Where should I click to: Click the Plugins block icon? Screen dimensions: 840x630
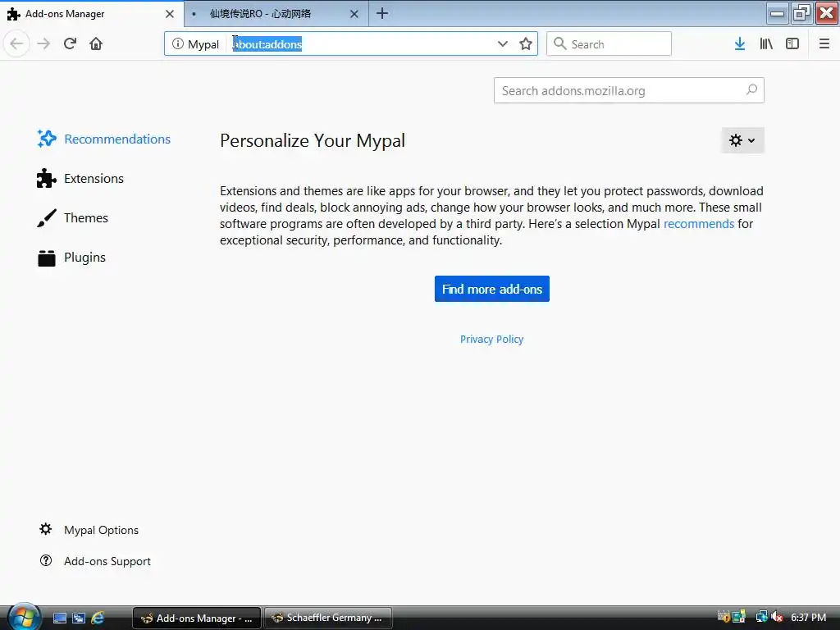(47, 258)
